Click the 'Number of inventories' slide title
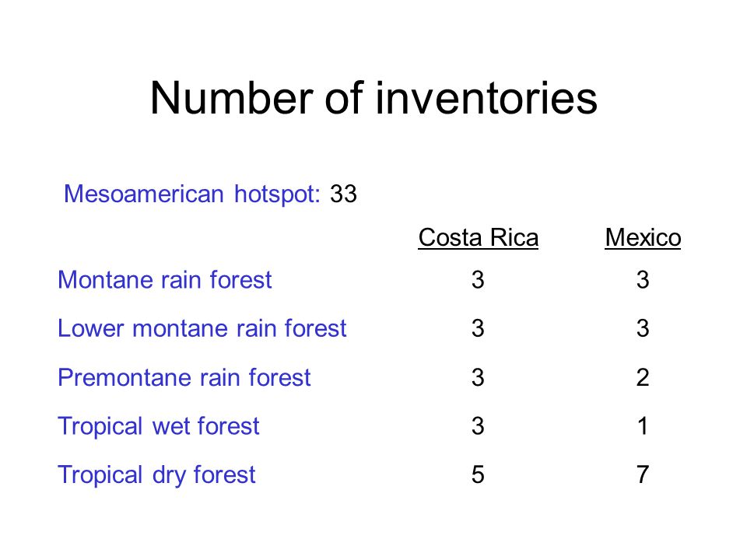This screenshot has height=560, width=747. pos(373,98)
